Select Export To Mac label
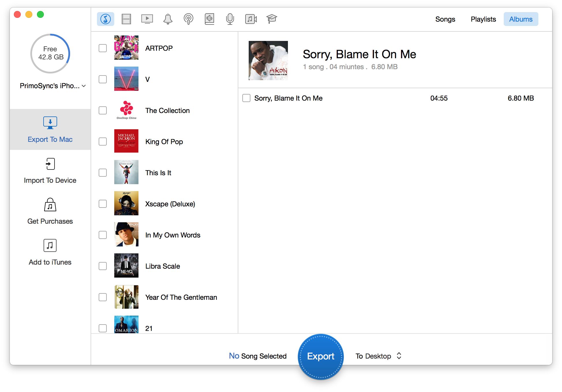 click(50, 140)
